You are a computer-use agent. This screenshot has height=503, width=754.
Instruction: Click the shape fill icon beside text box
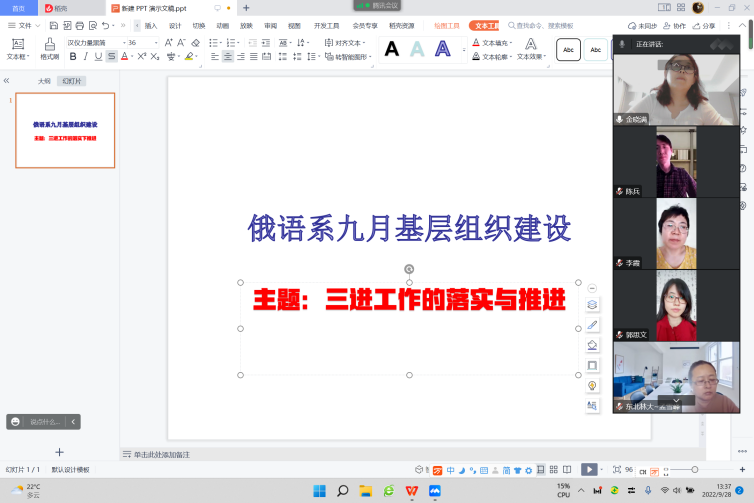click(592, 345)
